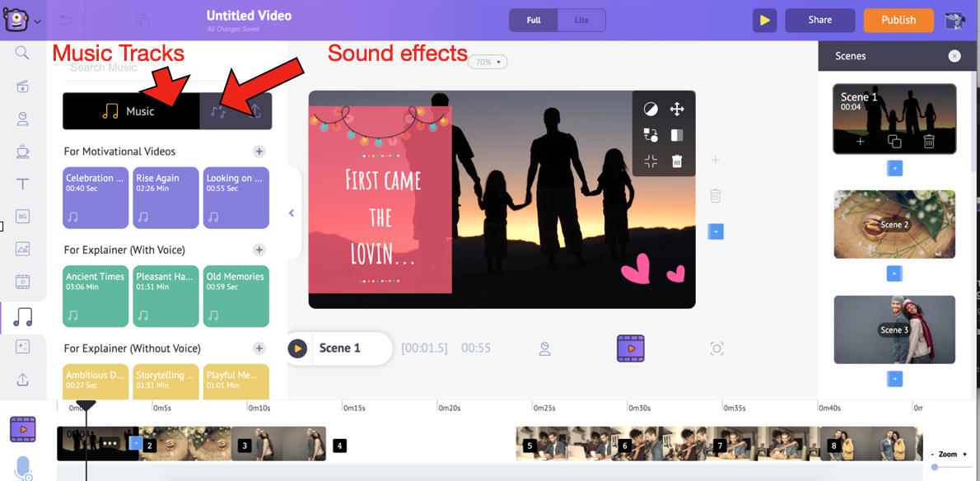Screen dimensions: 980x481
Task: Adjust the timeline Zoom slider
Action: (x=935, y=467)
